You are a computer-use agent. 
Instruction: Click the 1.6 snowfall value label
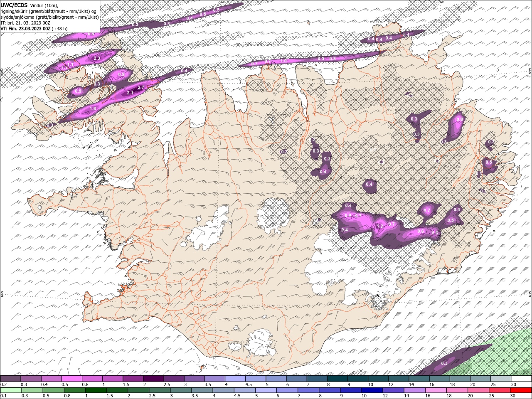[93, 108]
